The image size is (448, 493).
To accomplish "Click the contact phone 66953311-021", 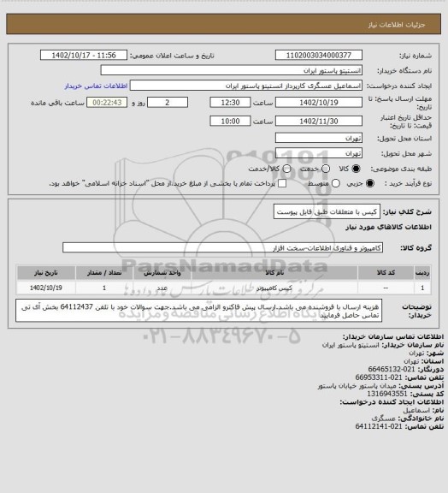I will pos(379,377).
